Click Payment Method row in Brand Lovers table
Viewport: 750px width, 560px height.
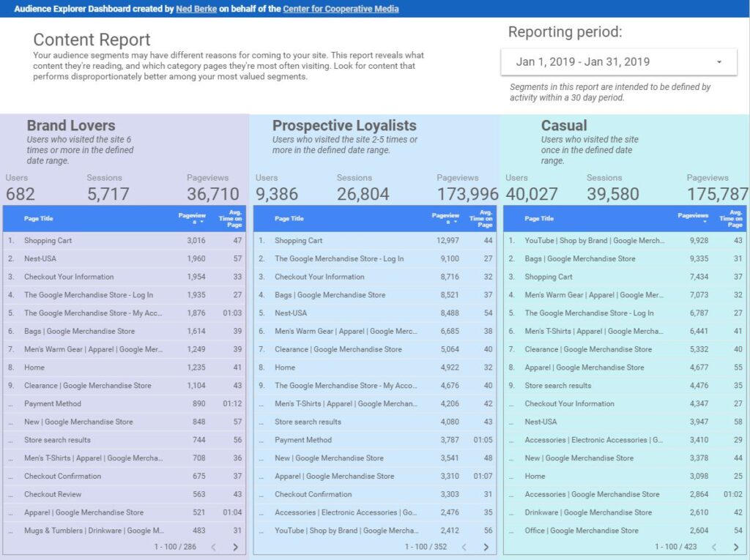[53, 403]
